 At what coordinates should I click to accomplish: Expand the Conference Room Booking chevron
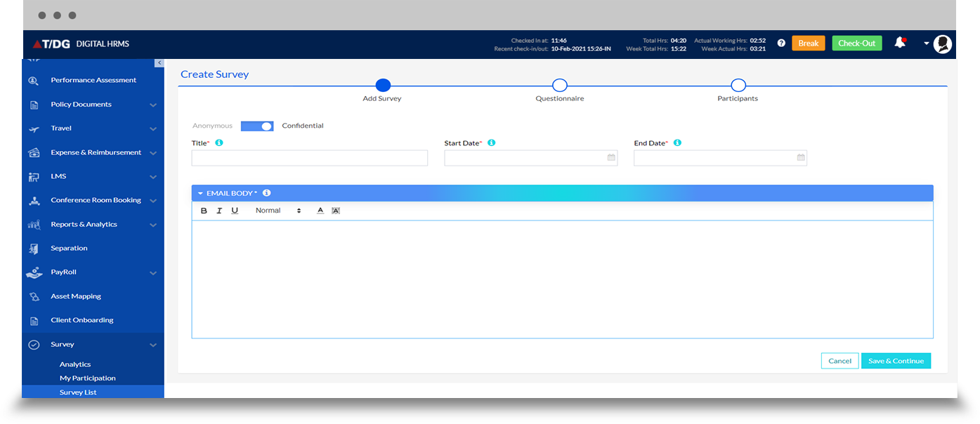tap(153, 201)
